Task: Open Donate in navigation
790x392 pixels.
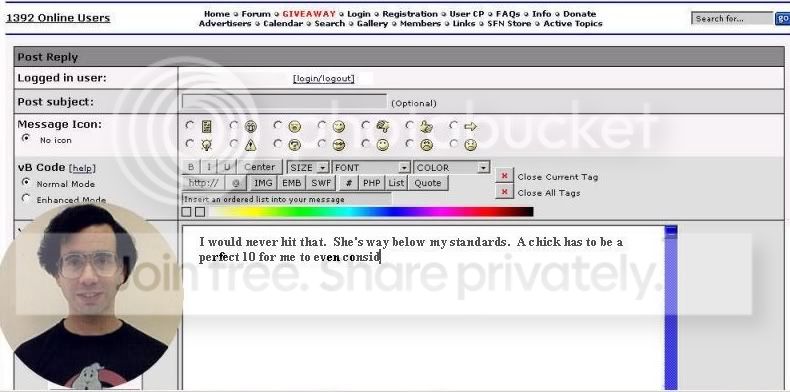Action: 579,14
